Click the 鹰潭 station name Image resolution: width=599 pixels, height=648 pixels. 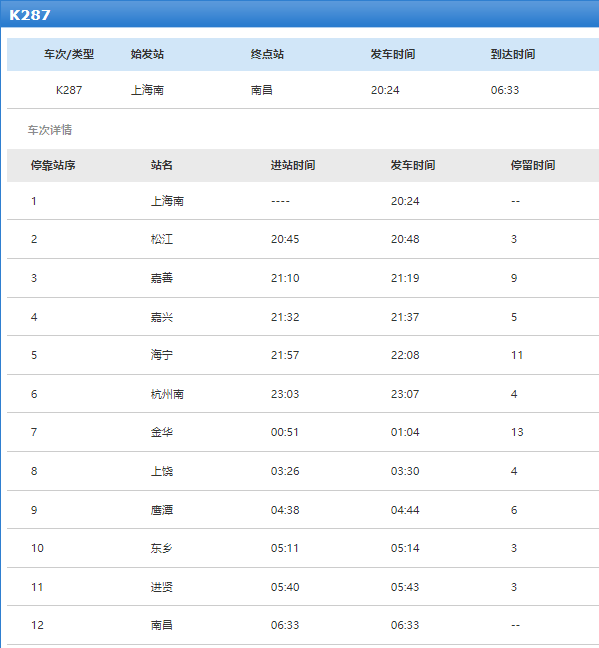click(x=162, y=510)
